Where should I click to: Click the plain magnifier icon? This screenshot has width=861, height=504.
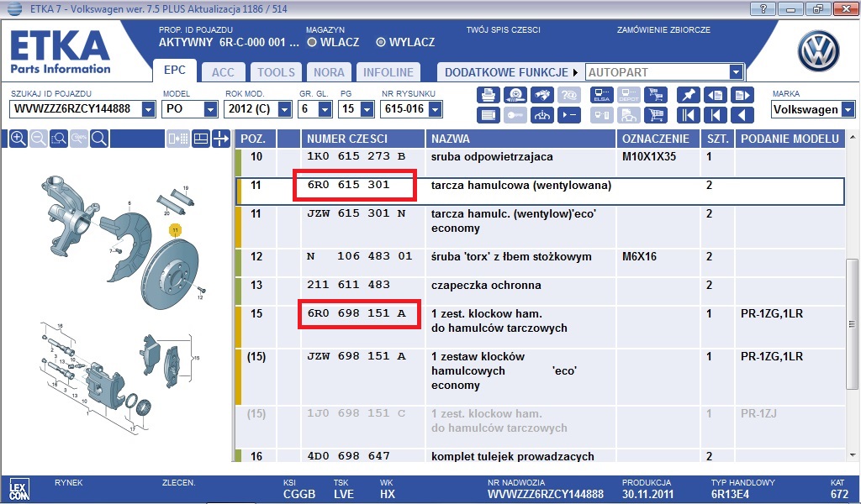pyautogui.click(x=99, y=139)
